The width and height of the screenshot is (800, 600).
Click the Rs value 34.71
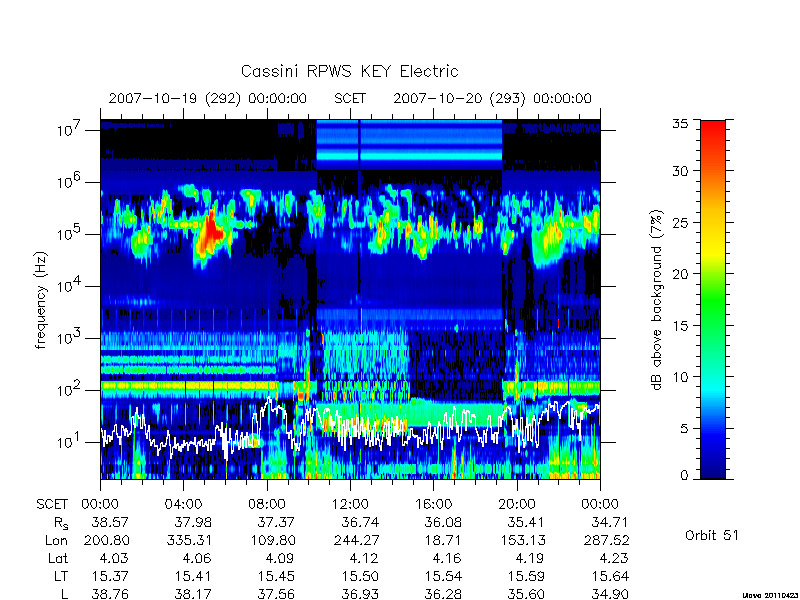point(610,522)
